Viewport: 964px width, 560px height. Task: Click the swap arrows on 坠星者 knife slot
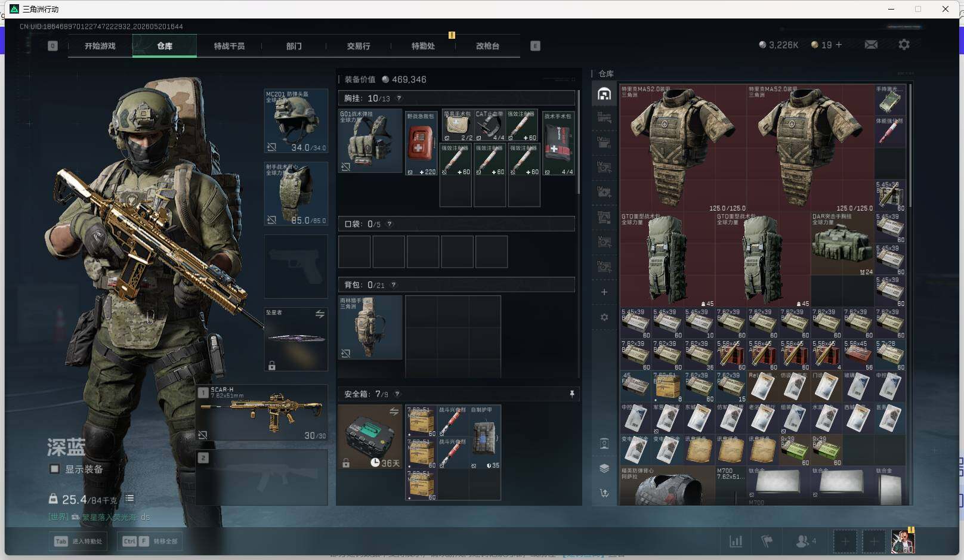pyautogui.click(x=320, y=314)
